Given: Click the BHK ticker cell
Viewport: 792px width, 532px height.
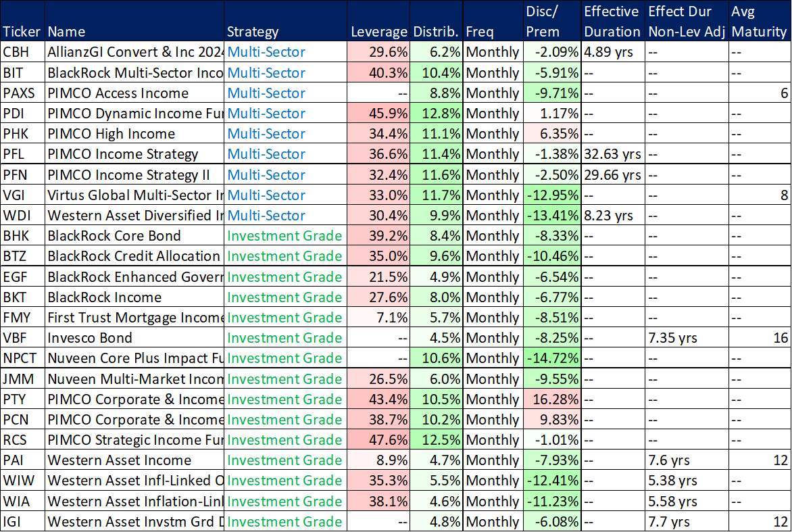Looking at the screenshot, I should pyautogui.click(x=22, y=236).
